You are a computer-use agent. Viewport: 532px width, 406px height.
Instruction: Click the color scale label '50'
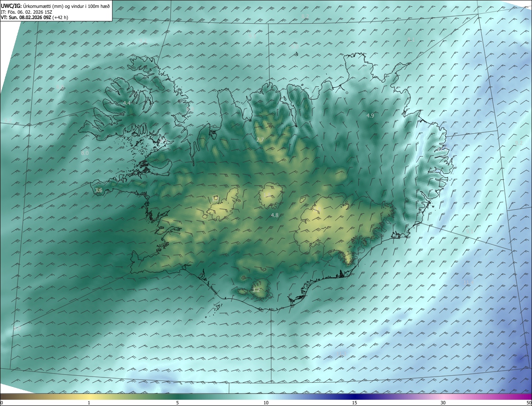[529, 403]
